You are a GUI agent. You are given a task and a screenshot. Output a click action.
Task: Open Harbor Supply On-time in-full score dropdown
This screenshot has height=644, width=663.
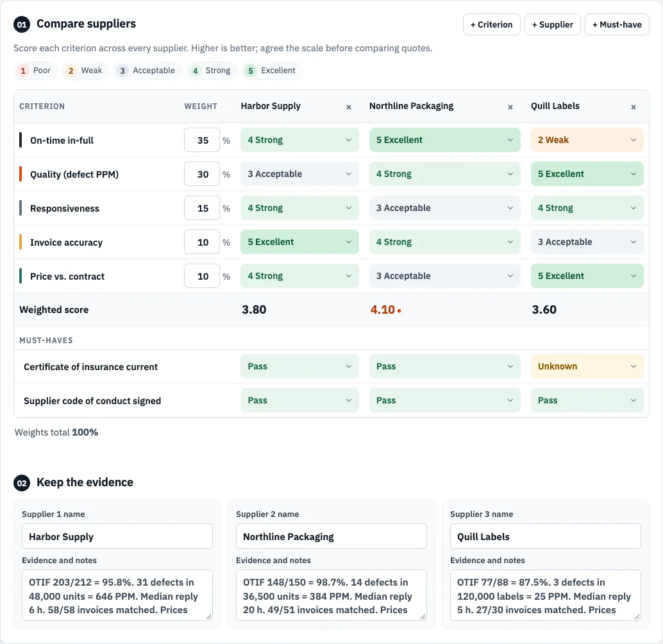pos(299,140)
